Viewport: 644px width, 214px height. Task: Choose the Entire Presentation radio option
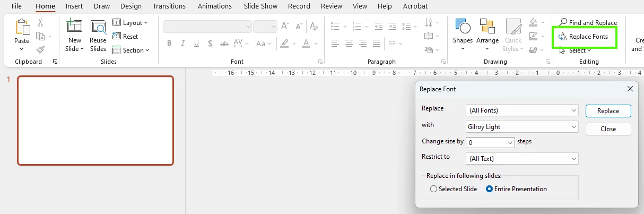[490, 189]
